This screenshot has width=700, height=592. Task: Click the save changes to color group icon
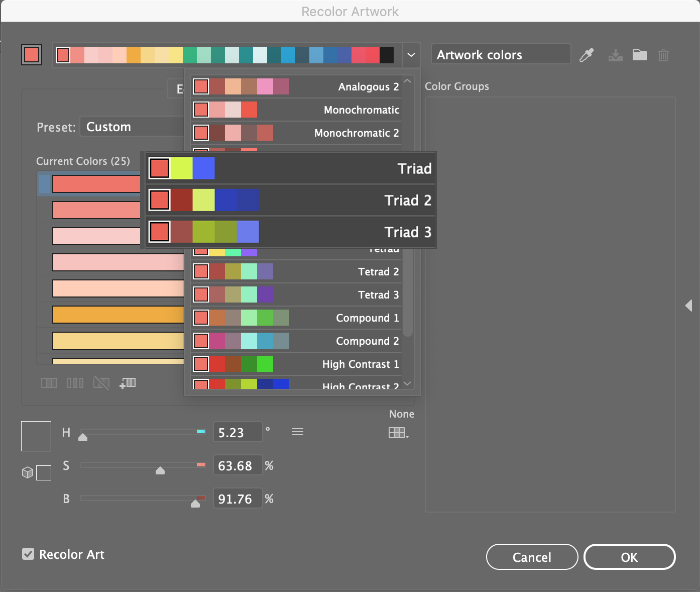[615, 55]
